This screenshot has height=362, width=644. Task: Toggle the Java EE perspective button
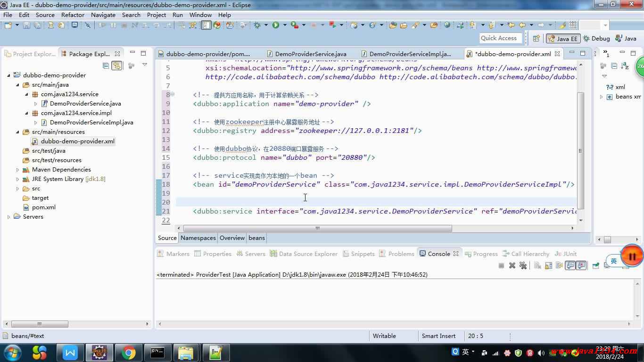pos(563,39)
